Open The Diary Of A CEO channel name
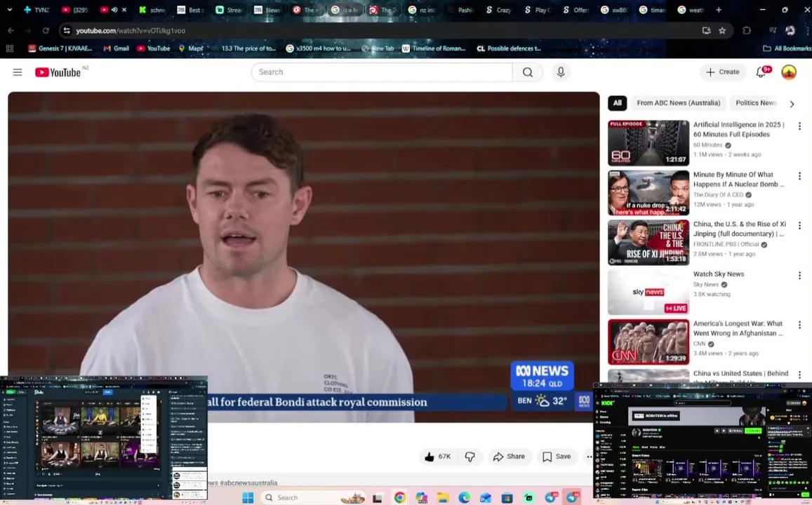This screenshot has height=505, width=812. 718,195
